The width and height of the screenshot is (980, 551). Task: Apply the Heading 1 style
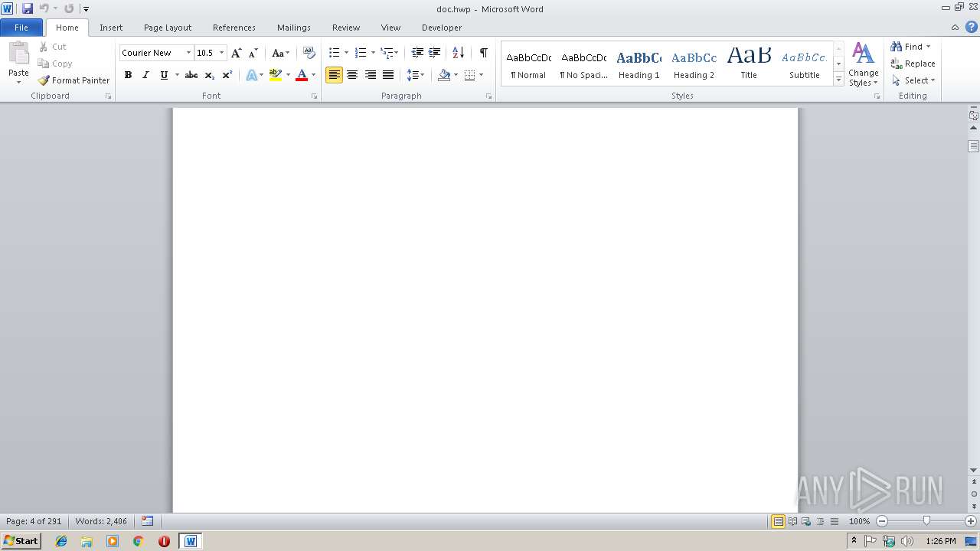click(x=639, y=64)
